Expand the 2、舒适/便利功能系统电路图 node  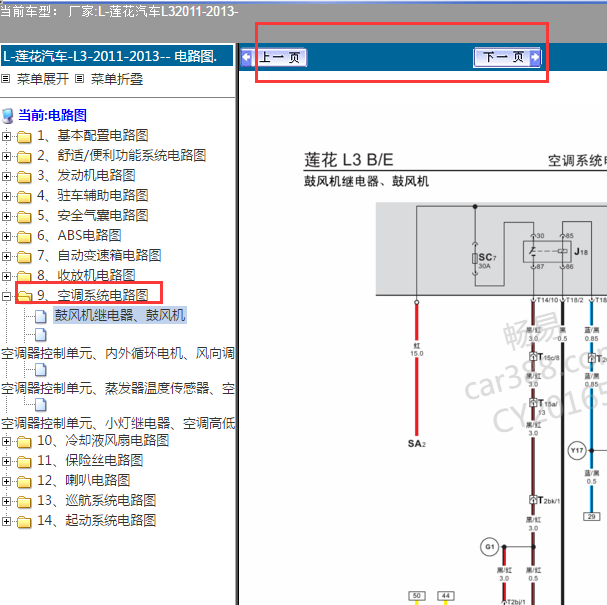point(6,156)
